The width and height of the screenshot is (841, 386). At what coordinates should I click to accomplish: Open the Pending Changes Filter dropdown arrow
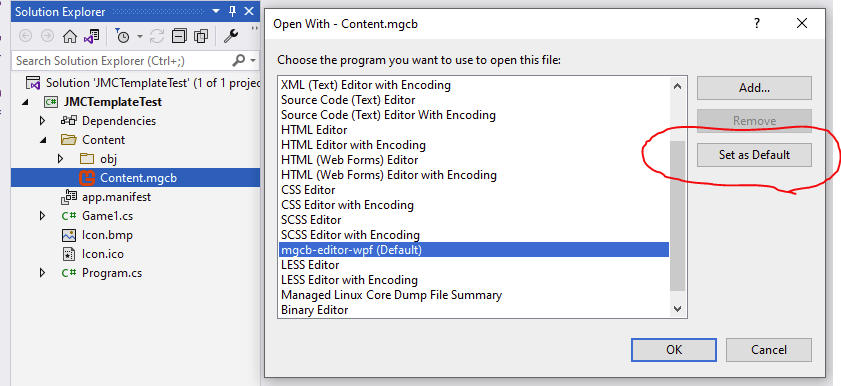pos(139,36)
